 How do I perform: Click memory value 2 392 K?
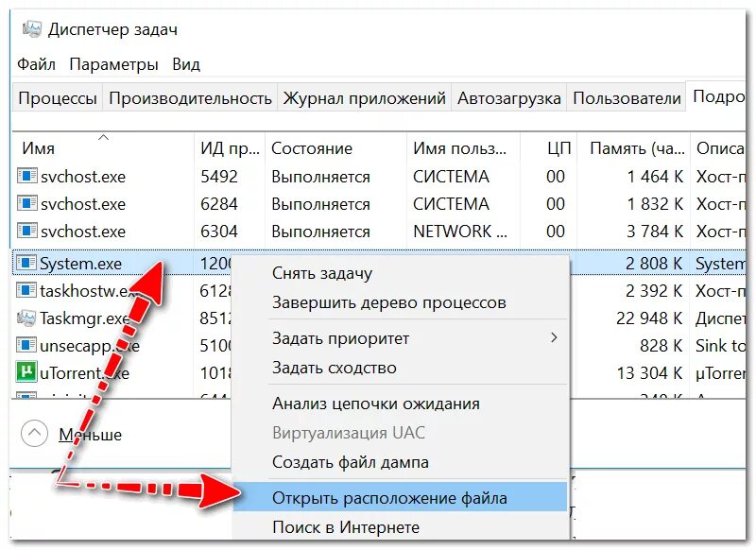pyautogui.click(x=654, y=291)
